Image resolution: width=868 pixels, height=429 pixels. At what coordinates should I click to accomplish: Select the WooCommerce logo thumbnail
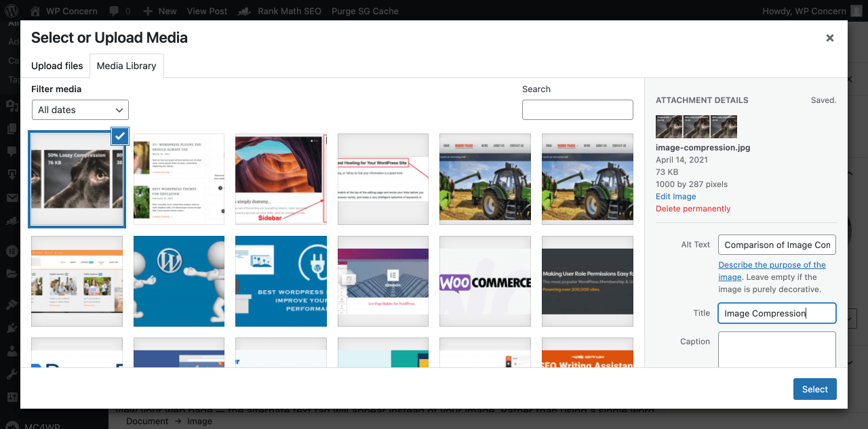tap(485, 281)
